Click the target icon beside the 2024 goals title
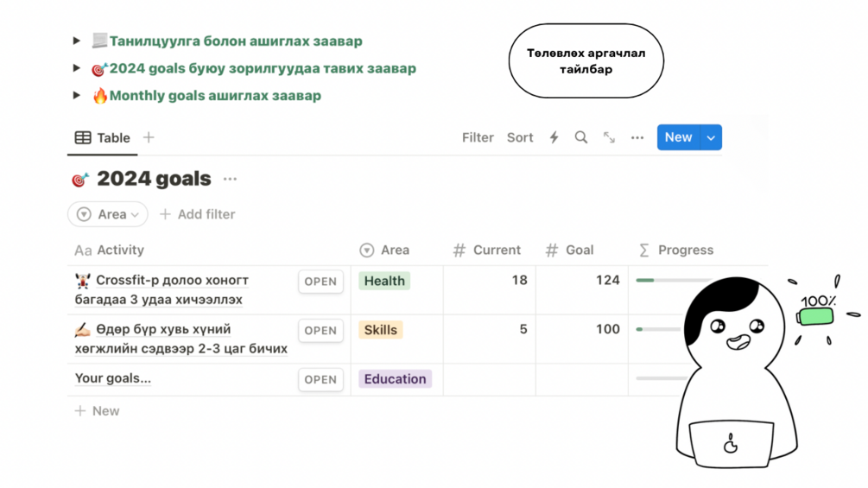Screen dimensions: 868x488 pos(80,180)
